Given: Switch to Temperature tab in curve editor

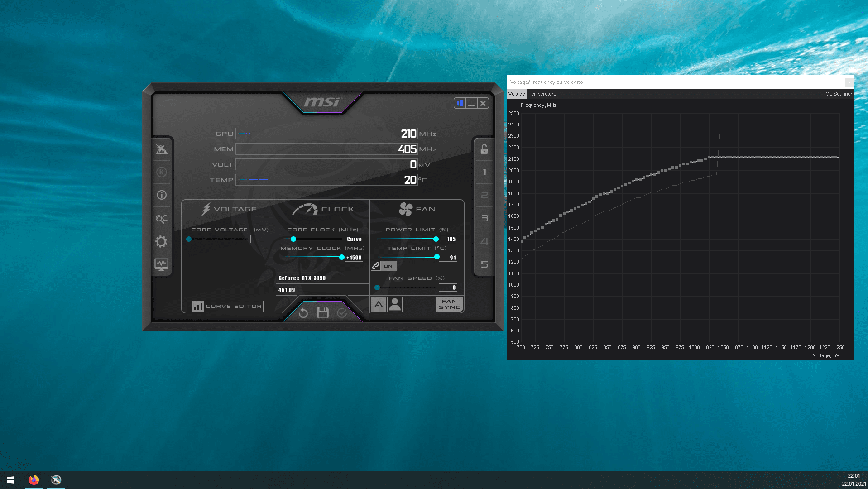Looking at the screenshot, I should click(x=542, y=94).
